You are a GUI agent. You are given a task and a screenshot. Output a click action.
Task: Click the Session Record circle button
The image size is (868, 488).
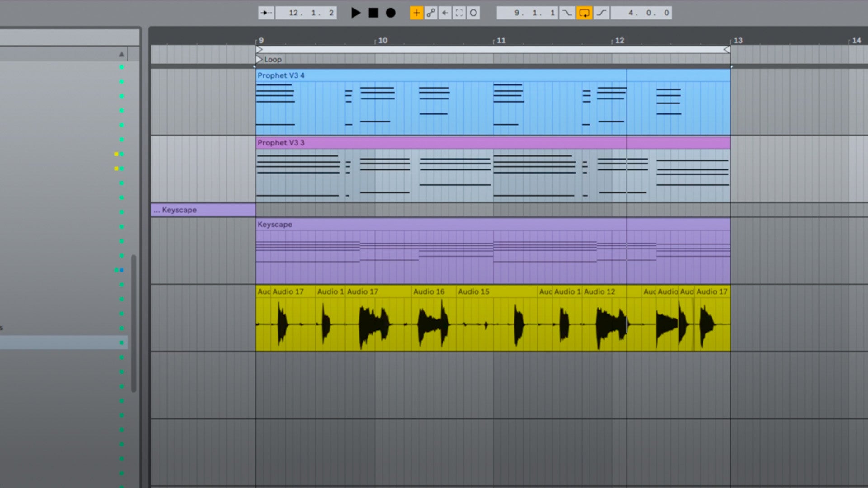point(473,13)
